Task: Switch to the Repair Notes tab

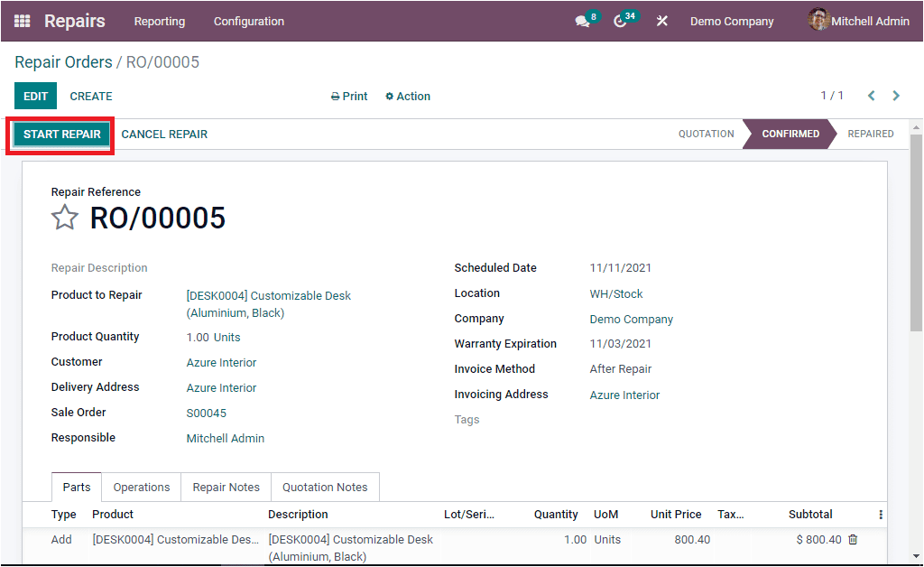Action: point(226,488)
